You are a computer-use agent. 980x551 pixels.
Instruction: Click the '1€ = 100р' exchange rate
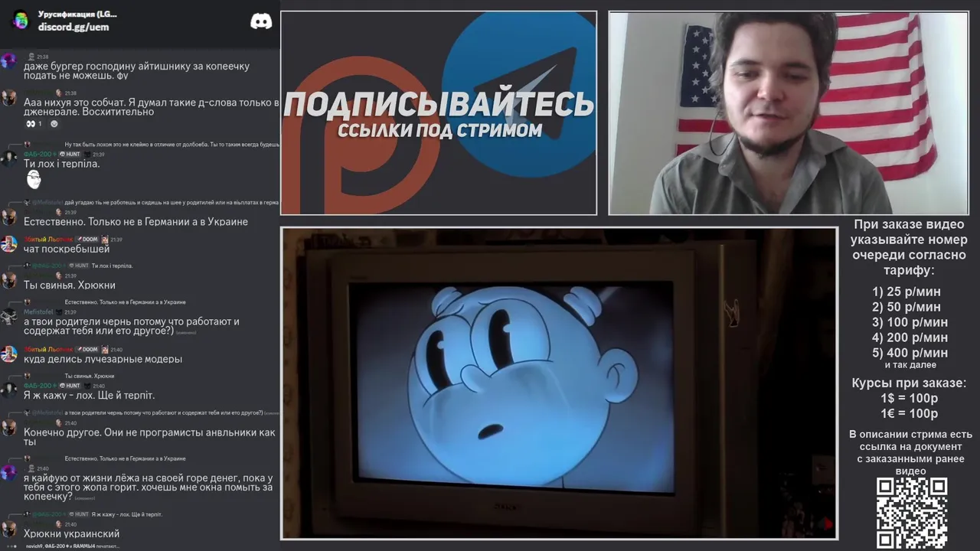pos(909,413)
